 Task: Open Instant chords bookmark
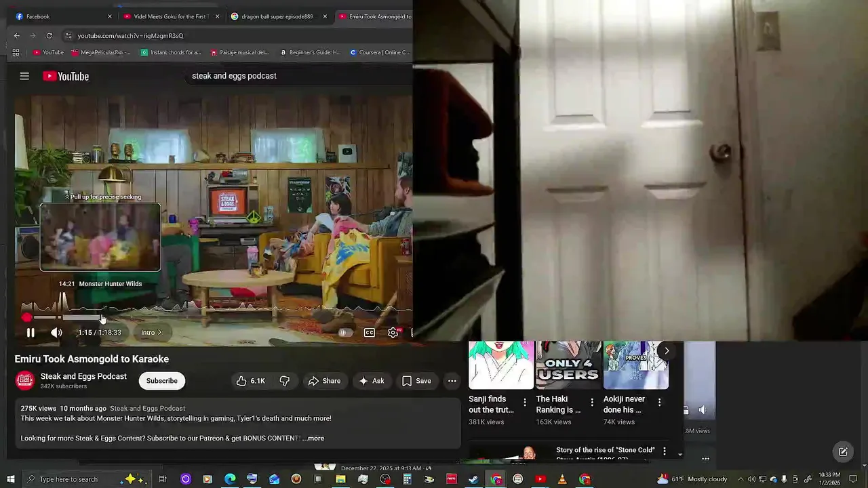171,52
